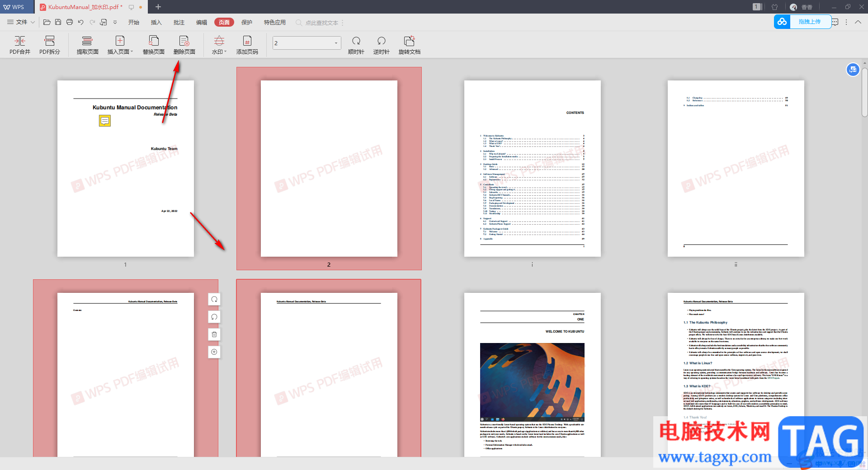868x470 pixels.
Task: Collapse the ribbon with the up chevron
Action: point(858,22)
